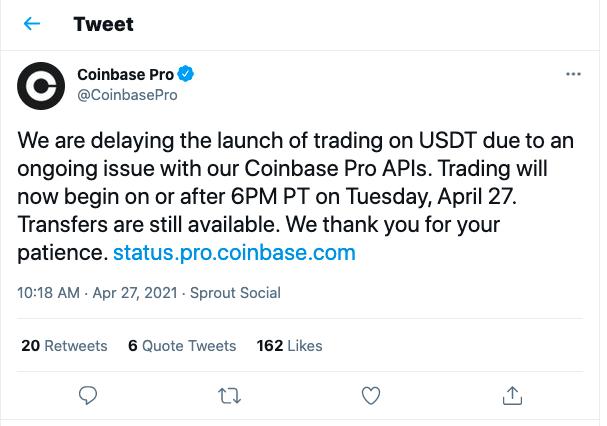Open the Coinbase Pro profile avatar
This screenshot has height=426, width=607.
tap(42, 87)
